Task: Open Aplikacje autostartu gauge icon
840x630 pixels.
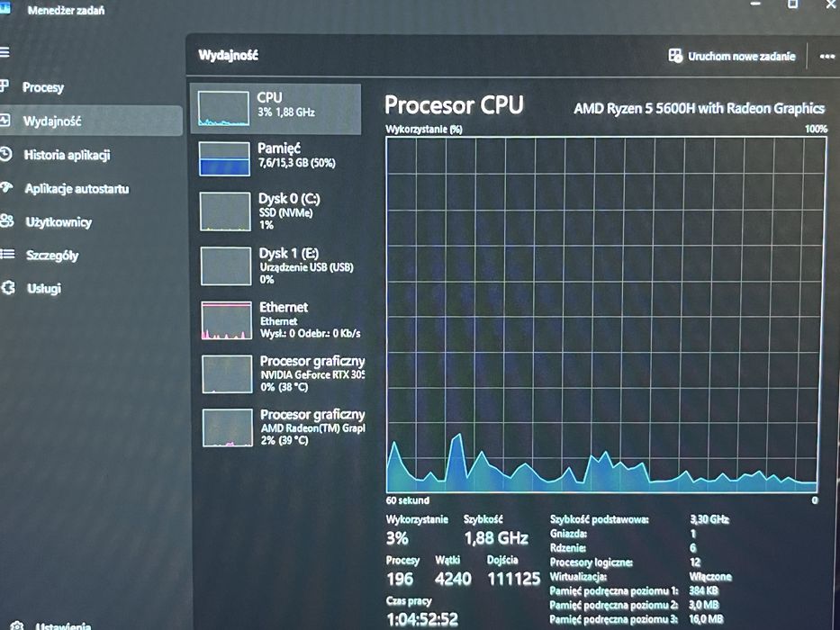Action: [6, 187]
